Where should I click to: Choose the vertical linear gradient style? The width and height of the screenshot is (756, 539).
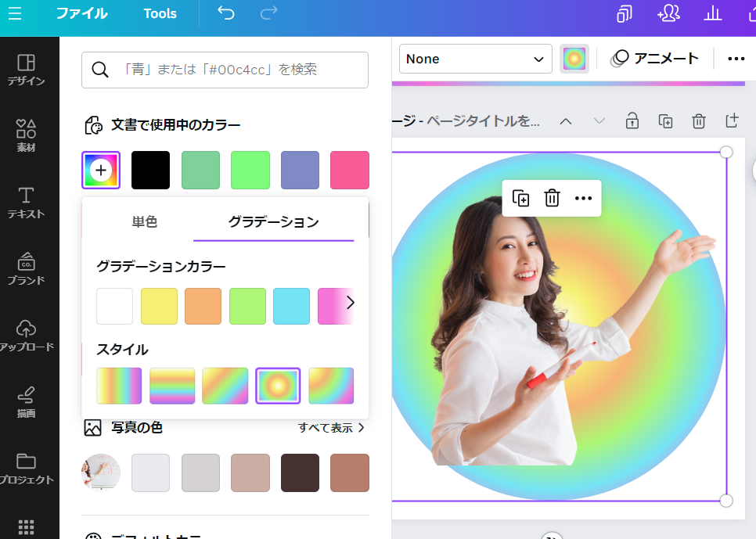coord(172,386)
